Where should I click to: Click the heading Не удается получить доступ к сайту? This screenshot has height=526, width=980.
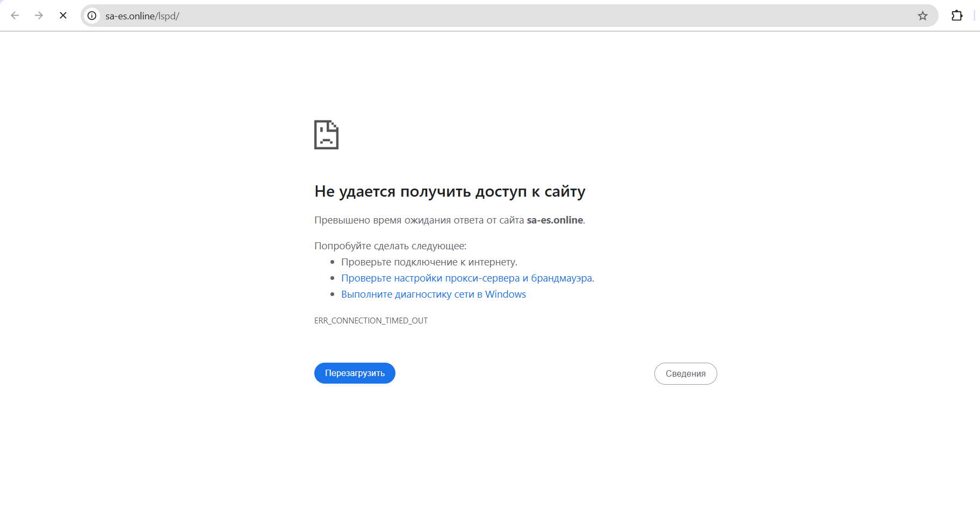click(x=450, y=191)
